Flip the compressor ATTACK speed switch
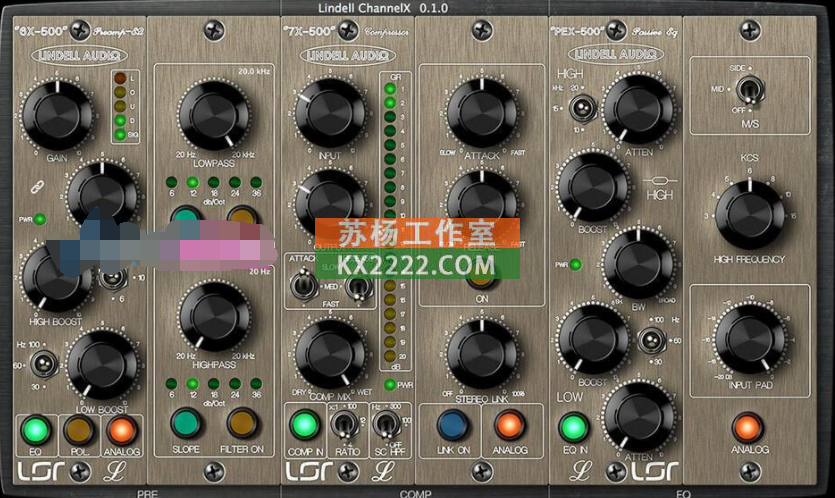Image resolution: width=835 pixels, height=498 pixels. pos(302,285)
